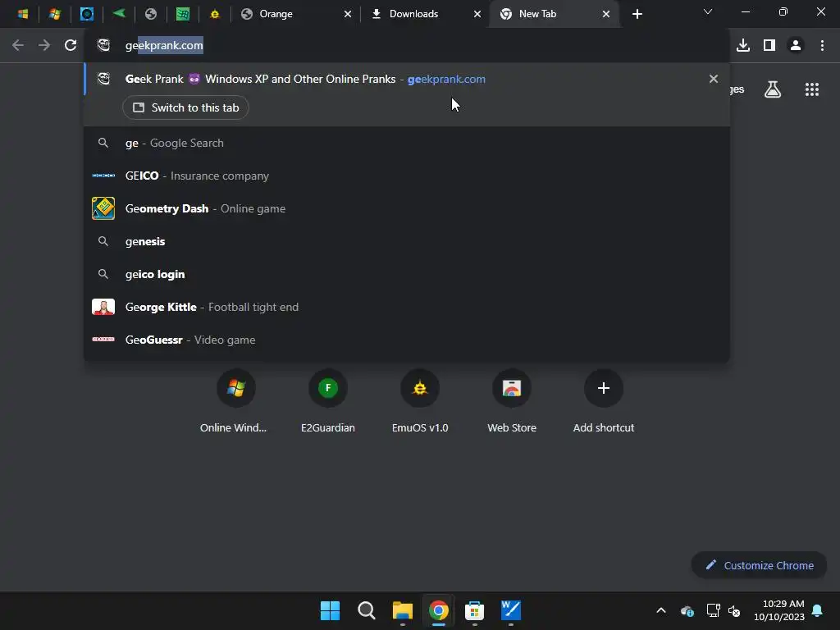This screenshot has height=630, width=840.
Task: Open Chrome downloads tray icon
Action: (743, 46)
